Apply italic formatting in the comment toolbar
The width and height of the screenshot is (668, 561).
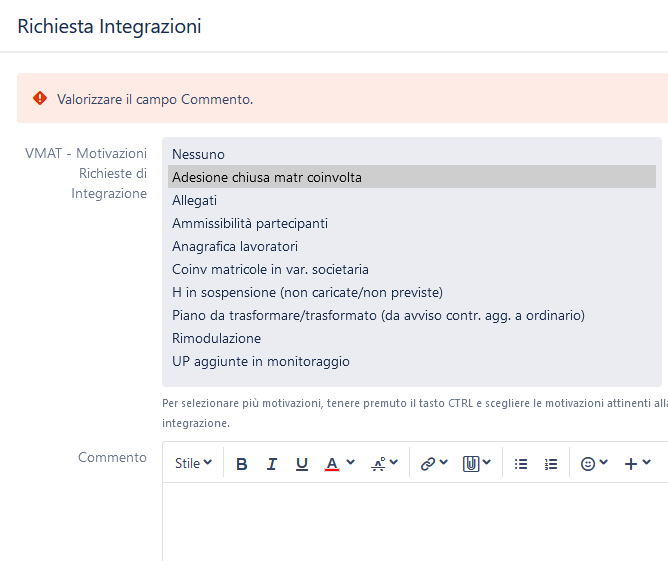272,463
